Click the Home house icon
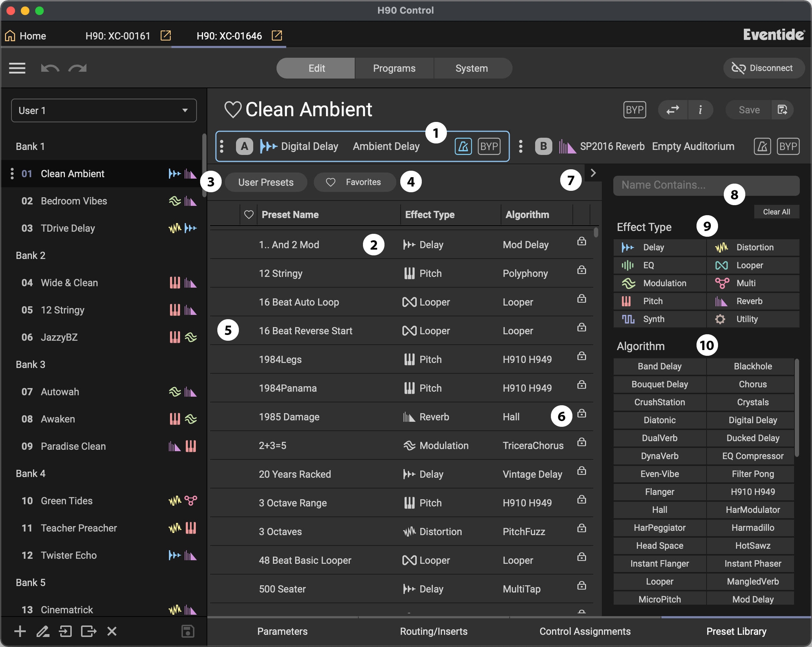The image size is (812, 647). [10, 36]
